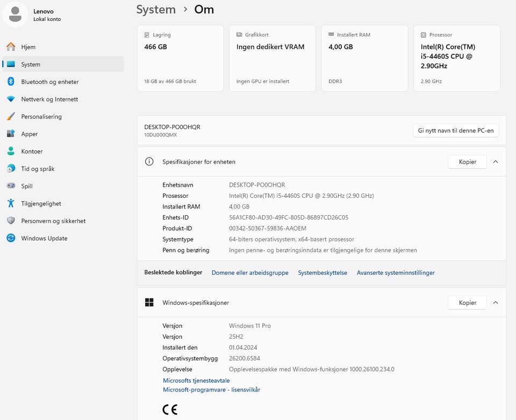The height and width of the screenshot is (420, 516).
Task: Collapse the Spesifikasjoner for enheten section
Action: (x=495, y=162)
